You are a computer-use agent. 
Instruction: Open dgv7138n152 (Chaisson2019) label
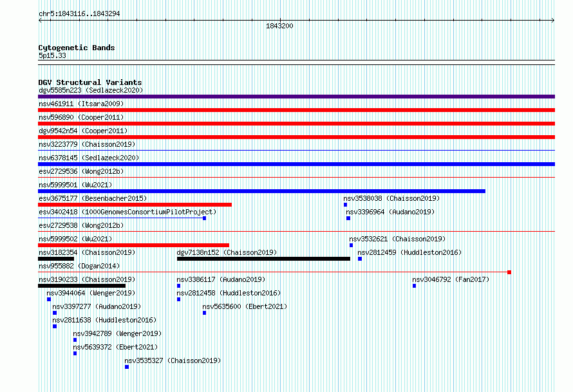pyautogui.click(x=227, y=252)
